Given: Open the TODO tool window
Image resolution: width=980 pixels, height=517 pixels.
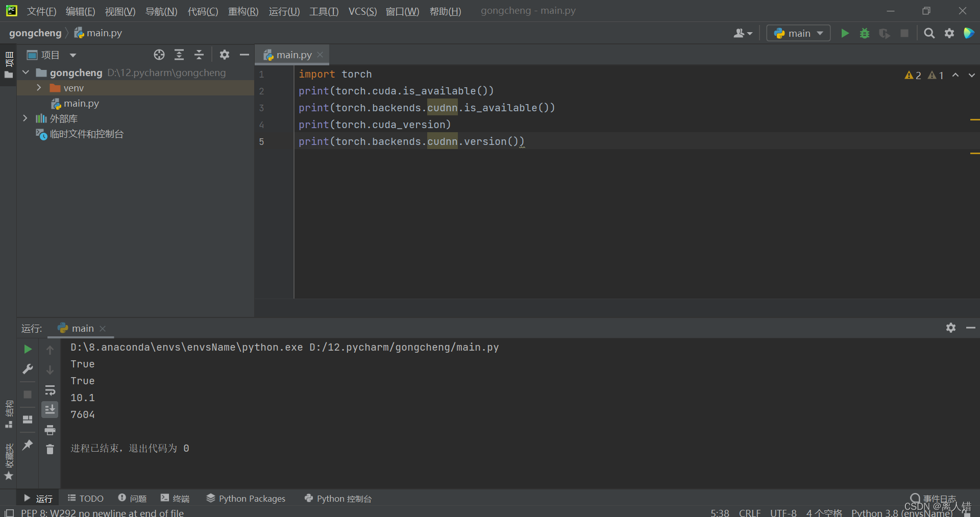Looking at the screenshot, I should click(x=86, y=498).
